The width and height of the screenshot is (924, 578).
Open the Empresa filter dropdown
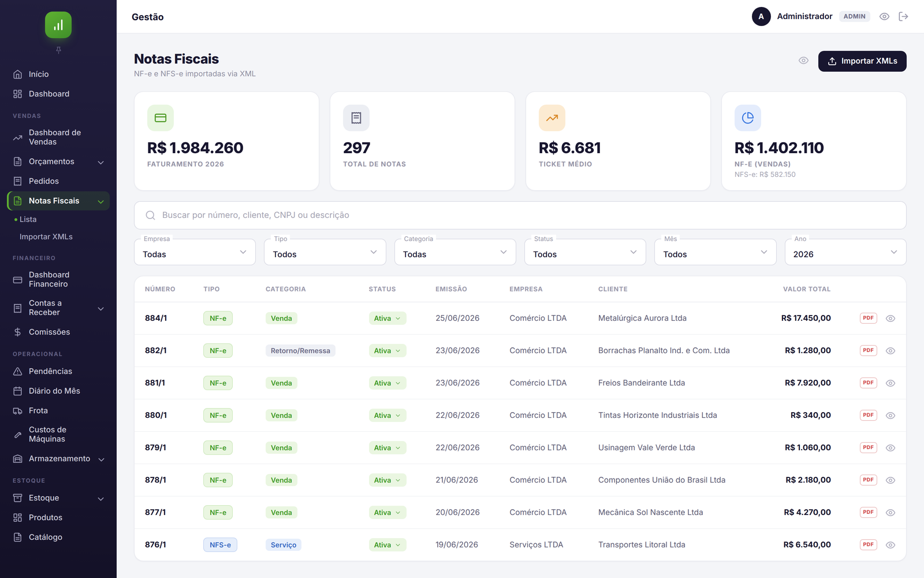(195, 252)
